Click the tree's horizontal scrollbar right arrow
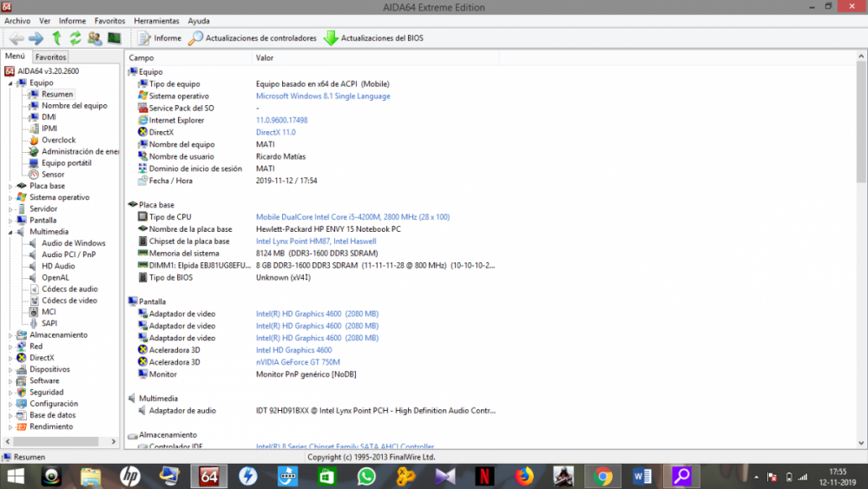 click(114, 442)
